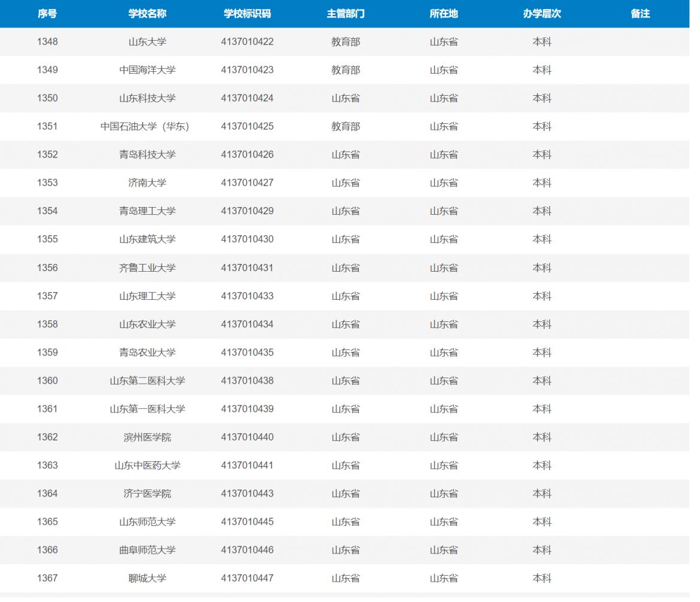Click the 滨州医学院 school name

(x=147, y=437)
